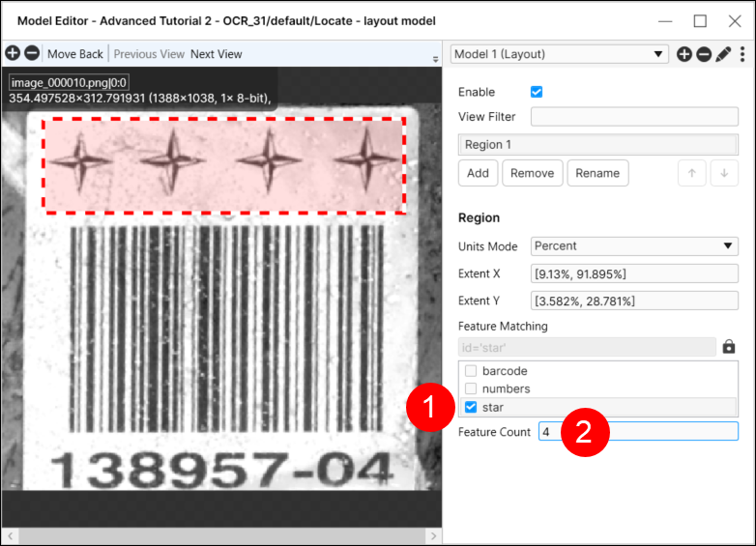The width and height of the screenshot is (756, 546).
Task: Click the pencil edit model icon
Action: click(x=722, y=54)
